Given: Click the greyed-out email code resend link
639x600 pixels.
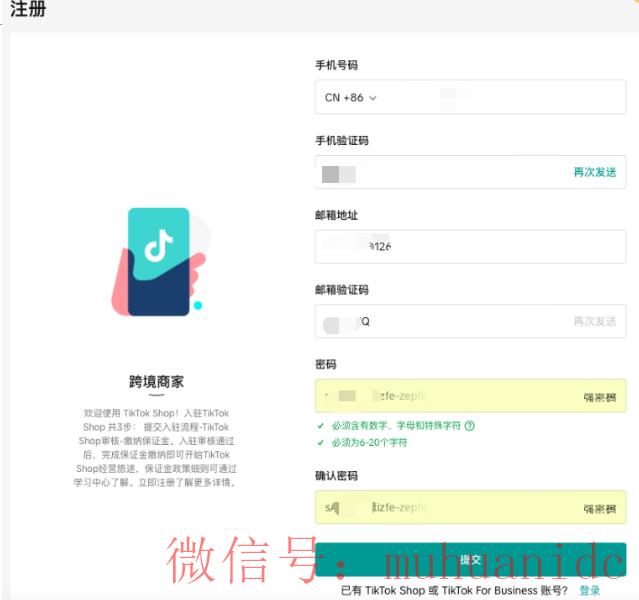Looking at the screenshot, I should [x=595, y=321].
